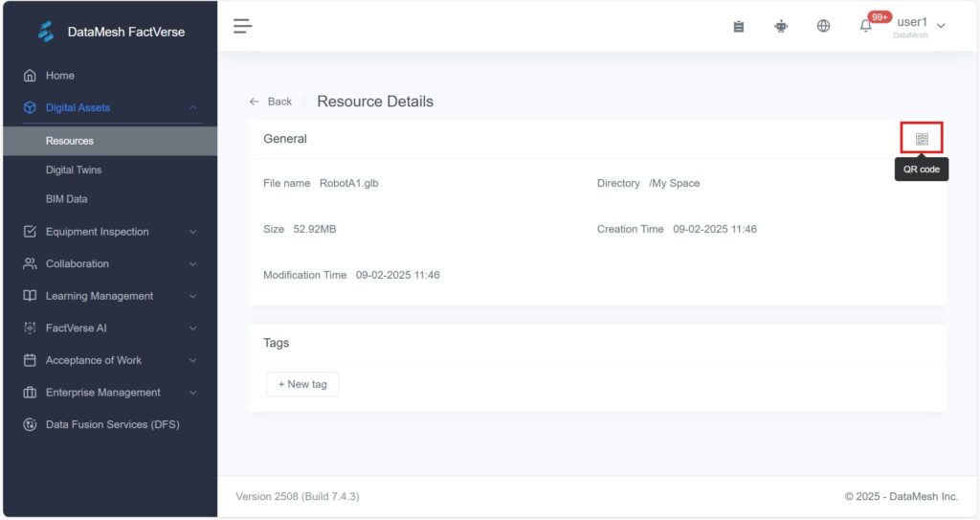Click the Back link
The width and height of the screenshot is (980, 520).
tap(271, 102)
